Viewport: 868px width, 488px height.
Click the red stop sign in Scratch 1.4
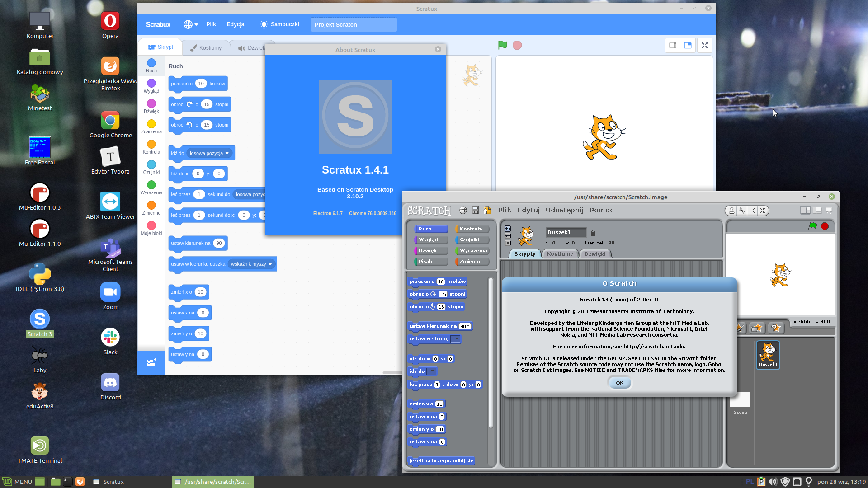pyautogui.click(x=825, y=226)
